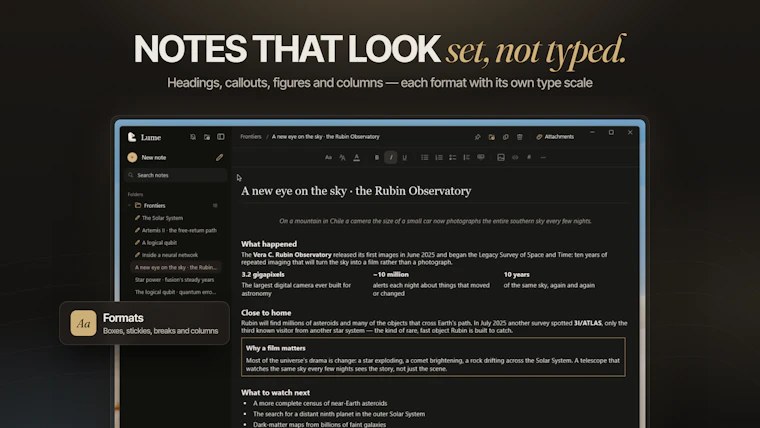Click the Why a film matters callout title
Viewport: 760px width, 428px height.
276,348
